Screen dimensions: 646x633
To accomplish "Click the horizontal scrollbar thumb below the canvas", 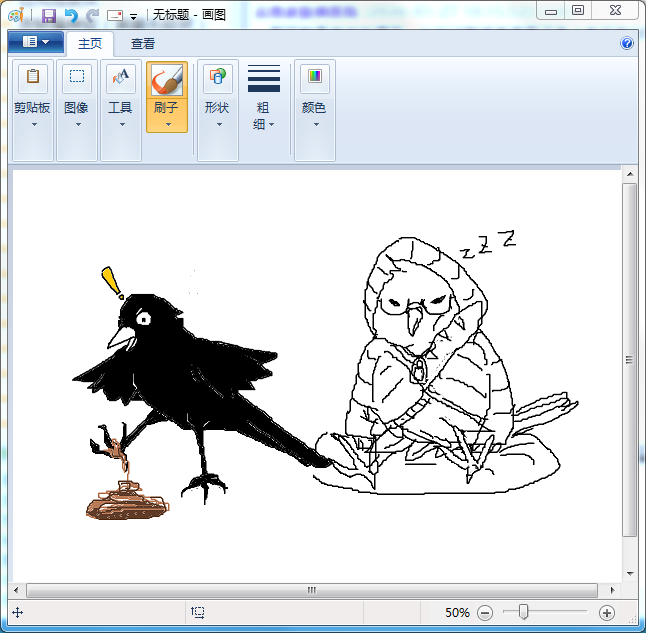I will [312, 590].
